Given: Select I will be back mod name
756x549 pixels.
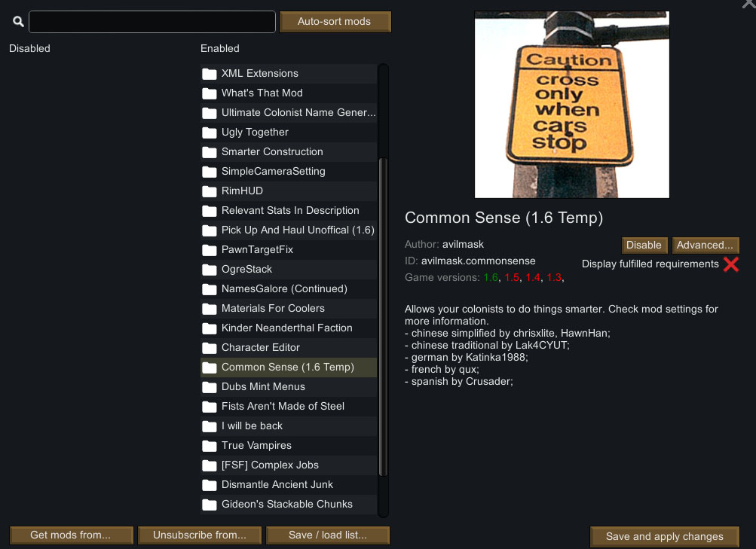Looking at the screenshot, I should click(253, 425).
